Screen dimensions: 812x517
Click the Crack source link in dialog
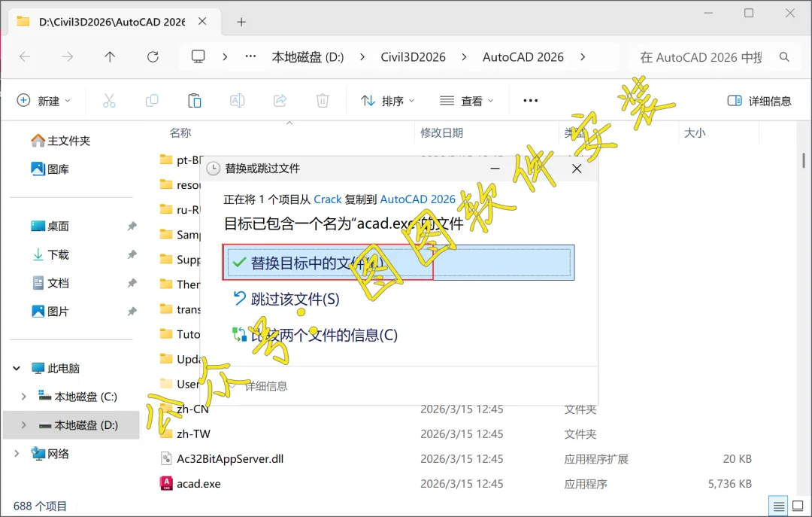tap(328, 199)
